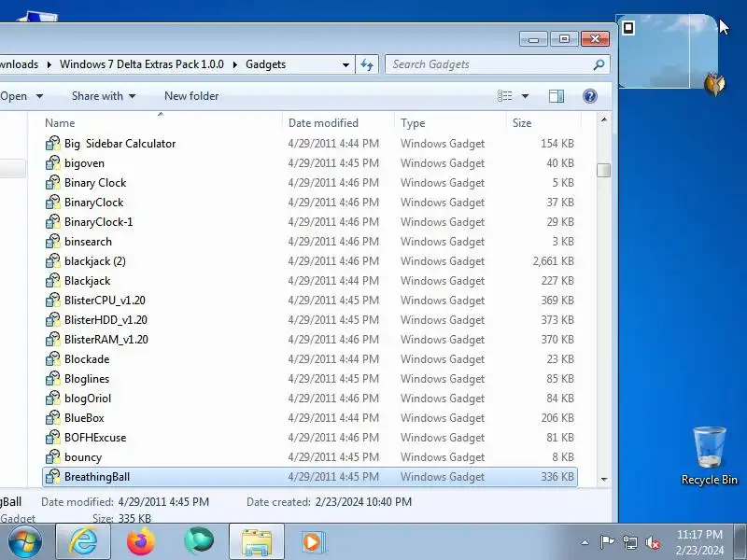Expand the breadcrumb arrow before Gadgets

[x=235, y=64]
